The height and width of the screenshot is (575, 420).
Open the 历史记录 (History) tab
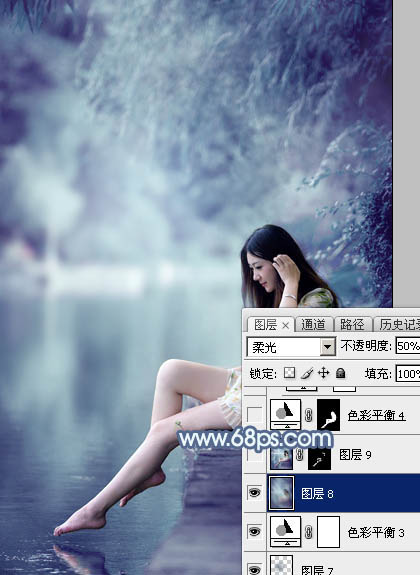[398, 325]
